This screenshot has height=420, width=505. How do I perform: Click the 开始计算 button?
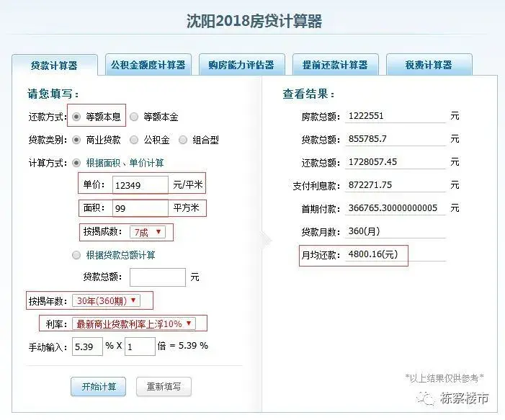[x=98, y=387]
